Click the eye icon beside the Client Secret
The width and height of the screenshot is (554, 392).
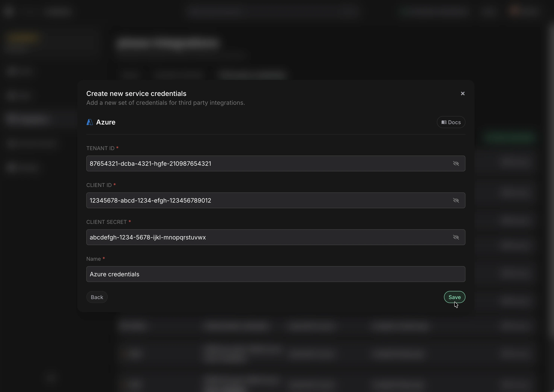(x=456, y=237)
